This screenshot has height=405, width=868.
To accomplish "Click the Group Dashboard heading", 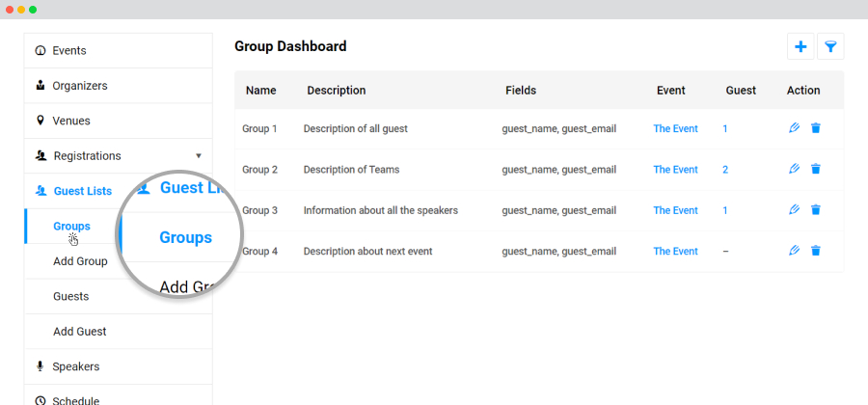I will click(290, 46).
